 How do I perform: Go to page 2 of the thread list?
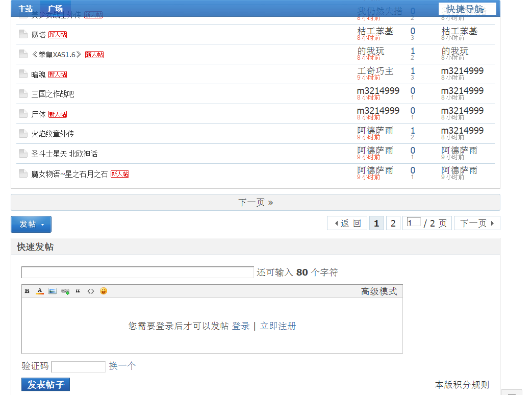[393, 224]
